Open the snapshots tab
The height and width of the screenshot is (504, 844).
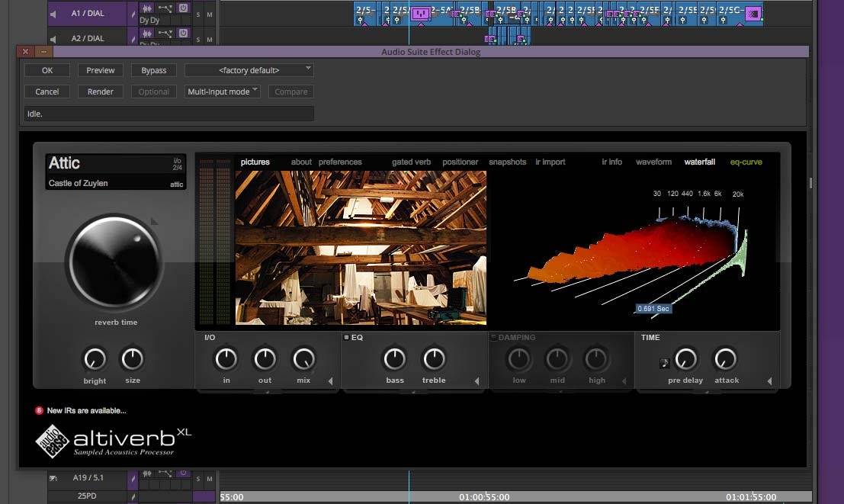pyautogui.click(x=508, y=162)
